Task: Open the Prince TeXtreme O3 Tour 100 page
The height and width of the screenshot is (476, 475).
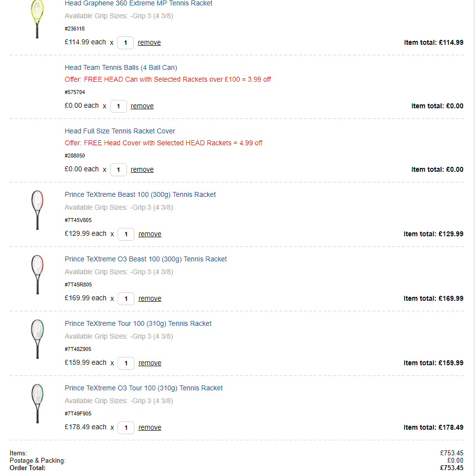Action: click(x=143, y=388)
